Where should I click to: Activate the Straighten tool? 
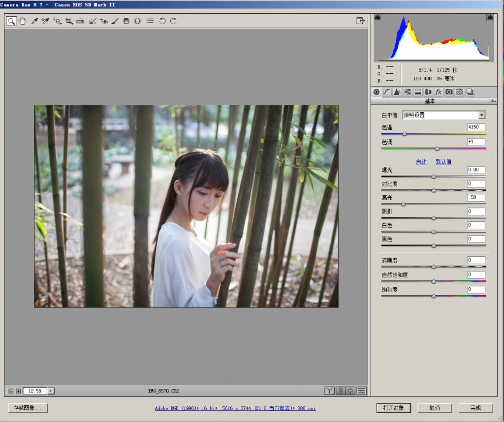tap(80, 21)
